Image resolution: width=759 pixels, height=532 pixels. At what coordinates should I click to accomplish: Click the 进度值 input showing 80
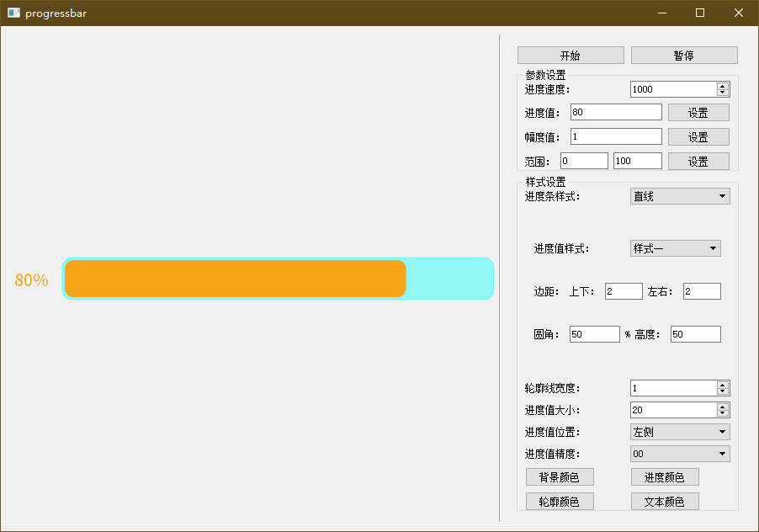click(614, 111)
